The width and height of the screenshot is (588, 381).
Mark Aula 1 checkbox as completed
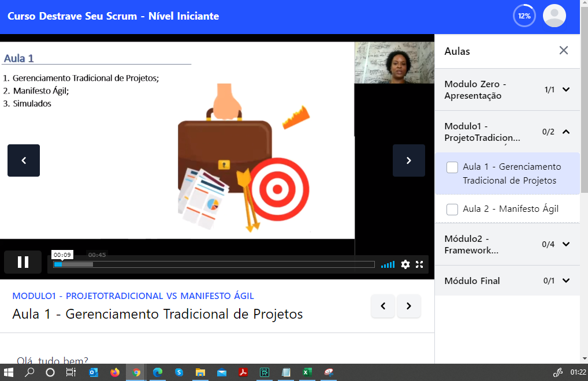click(452, 167)
